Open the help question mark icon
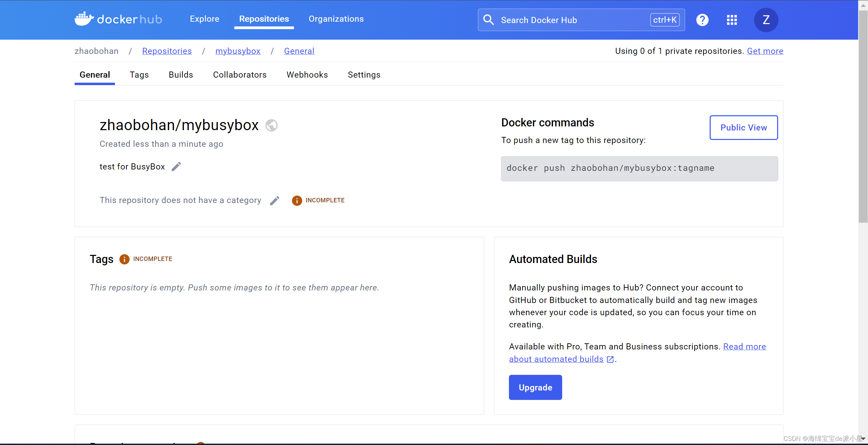This screenshot has width=868, height=445. (702, 20)
